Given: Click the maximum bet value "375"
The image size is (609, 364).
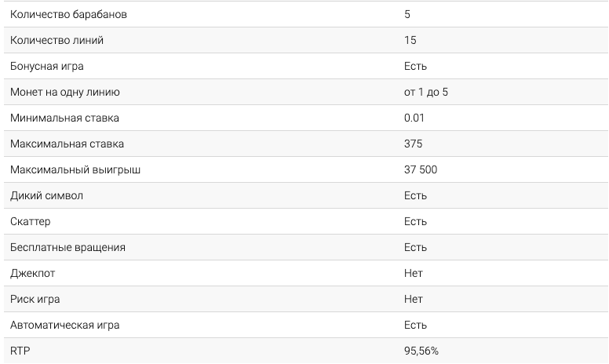Looking at the screenshot, I should [414, 144].
